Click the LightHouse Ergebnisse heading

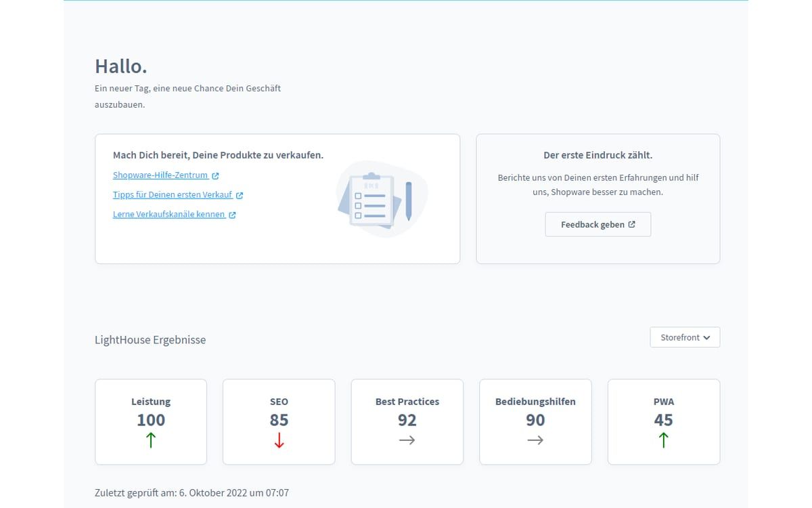coord(150,340)
